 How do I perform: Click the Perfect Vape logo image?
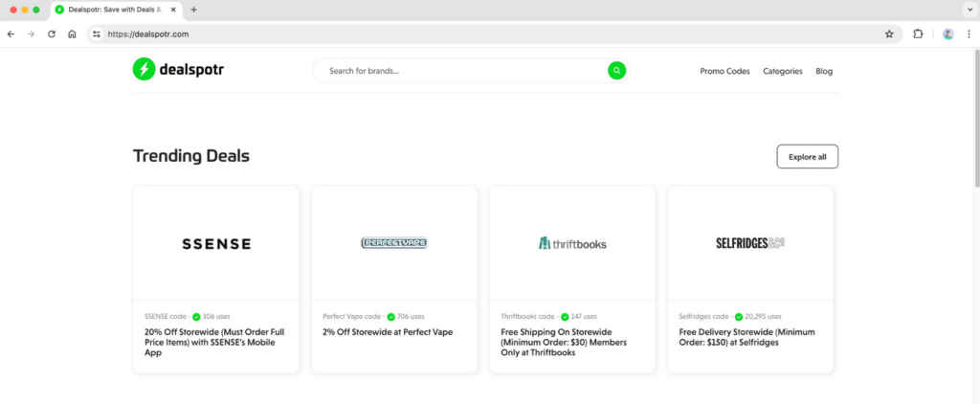[394, 242]
